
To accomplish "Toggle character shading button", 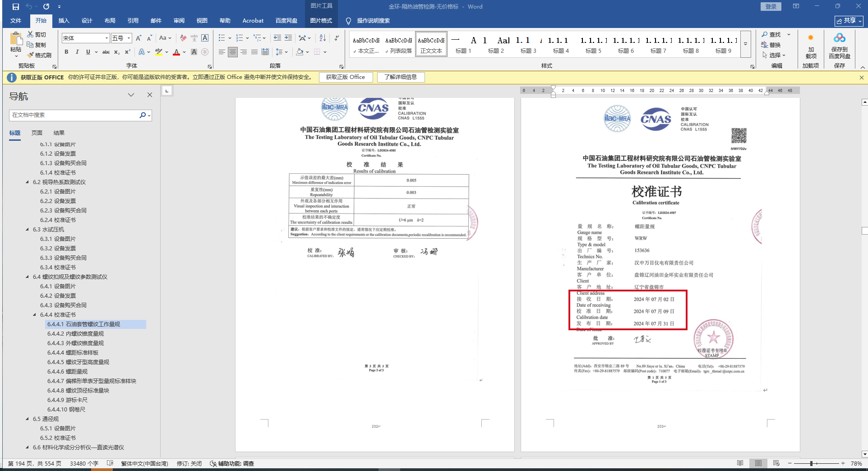I will [194, 52].
